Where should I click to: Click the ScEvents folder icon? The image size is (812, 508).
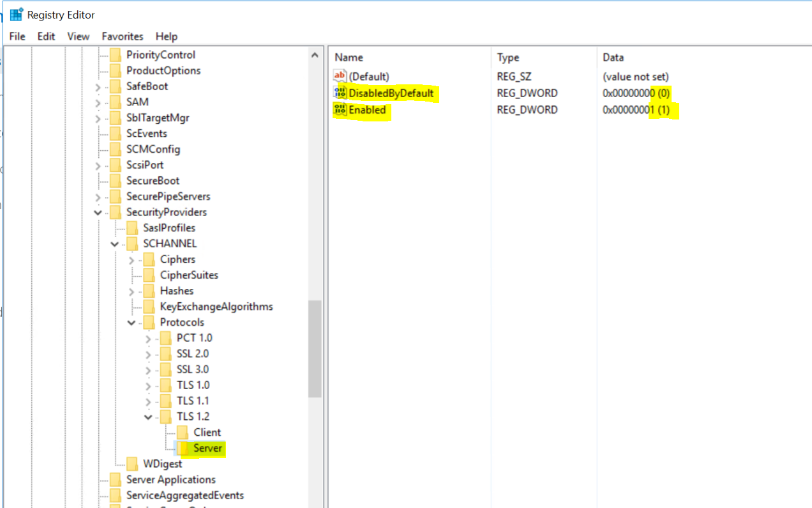pyautogui.click(x=116, y=134)
